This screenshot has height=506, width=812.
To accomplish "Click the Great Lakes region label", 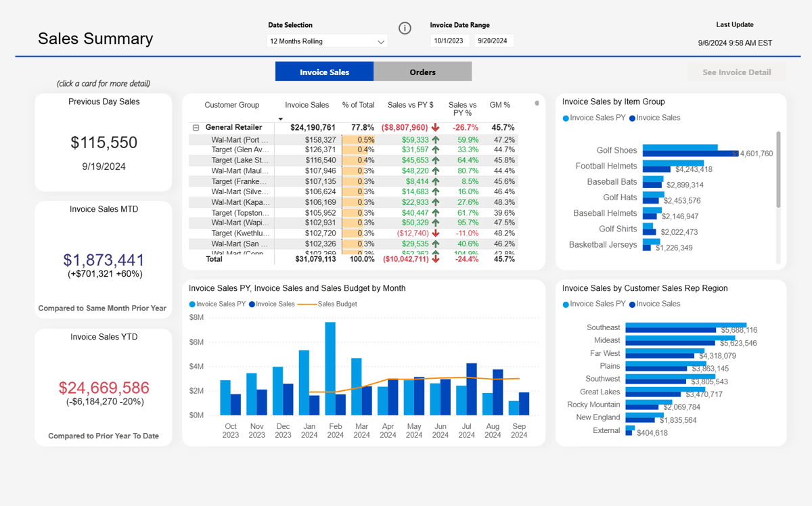I will 600,392.
